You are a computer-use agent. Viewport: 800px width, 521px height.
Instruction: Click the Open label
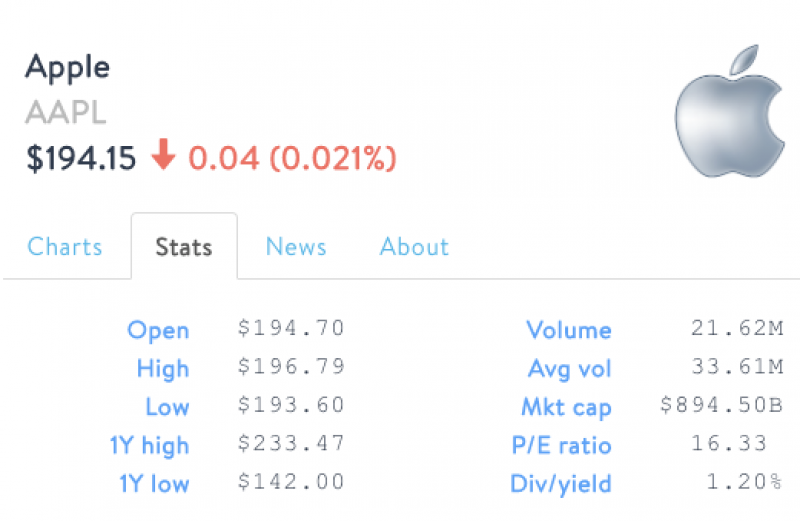(158, 331)
